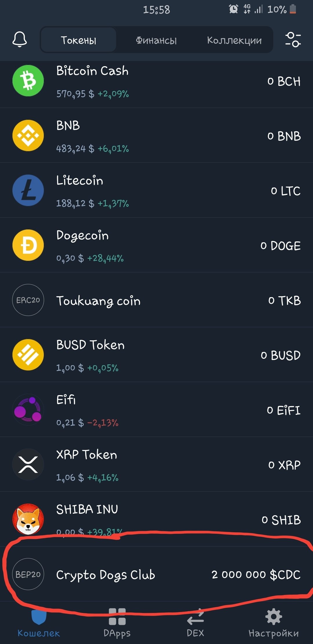
Task: Tap the Bitcoin Cash coin logo
Action: click(28, 81)
